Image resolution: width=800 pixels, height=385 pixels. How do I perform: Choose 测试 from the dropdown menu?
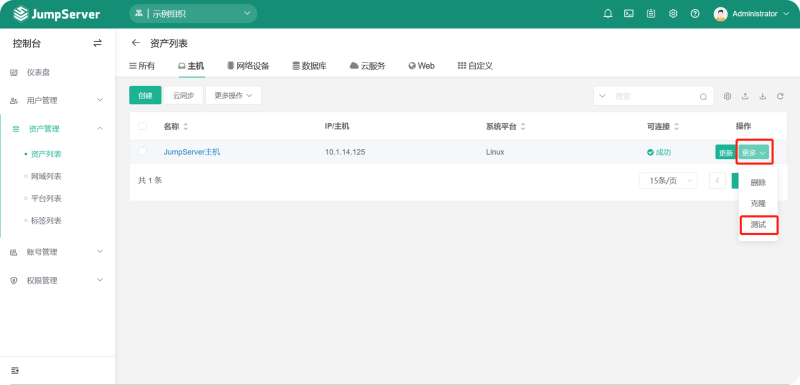[x=758, y=224]
